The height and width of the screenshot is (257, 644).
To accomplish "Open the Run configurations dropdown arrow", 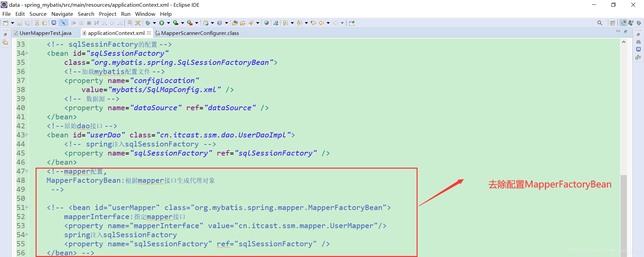I will tap(168, 23).
